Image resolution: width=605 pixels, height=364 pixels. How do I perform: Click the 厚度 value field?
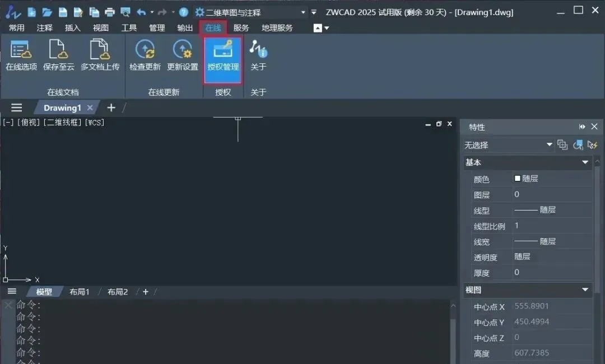click(552, 272)
